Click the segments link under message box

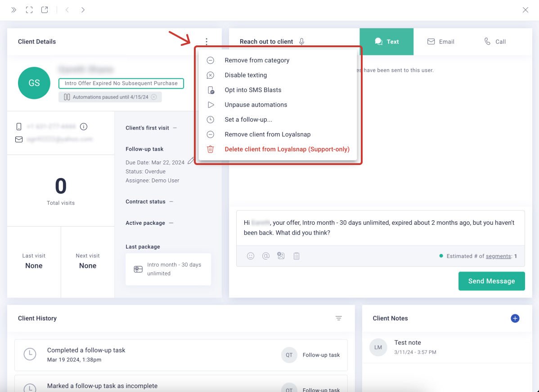pyautogui.click(x=498, y=256)
